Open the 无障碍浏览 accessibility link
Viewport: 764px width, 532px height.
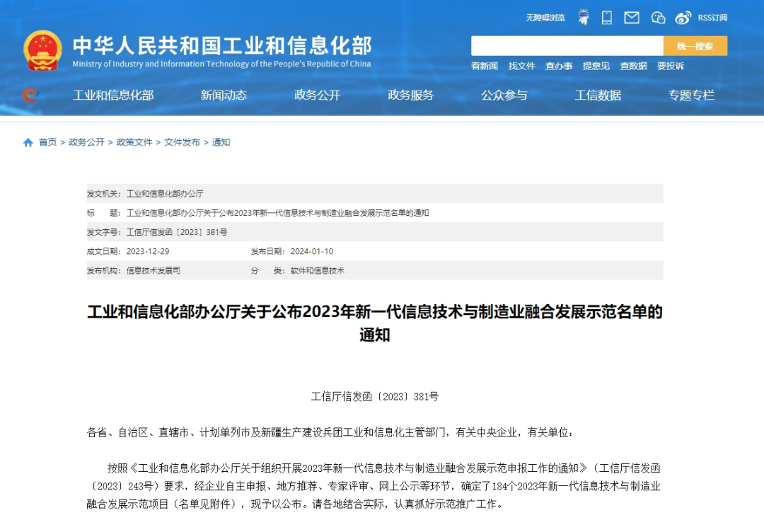click(x=545, y=18)
